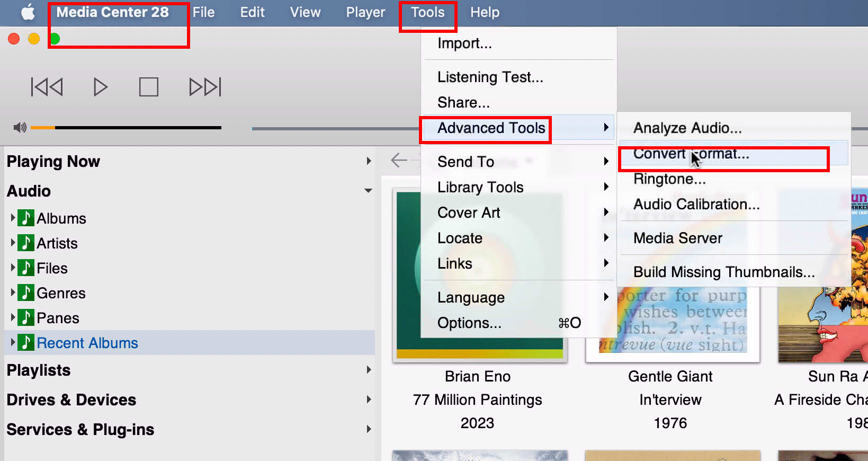Screen dimensions: 868x461
Task: Open the Language submenu
Action: point(519,297)
